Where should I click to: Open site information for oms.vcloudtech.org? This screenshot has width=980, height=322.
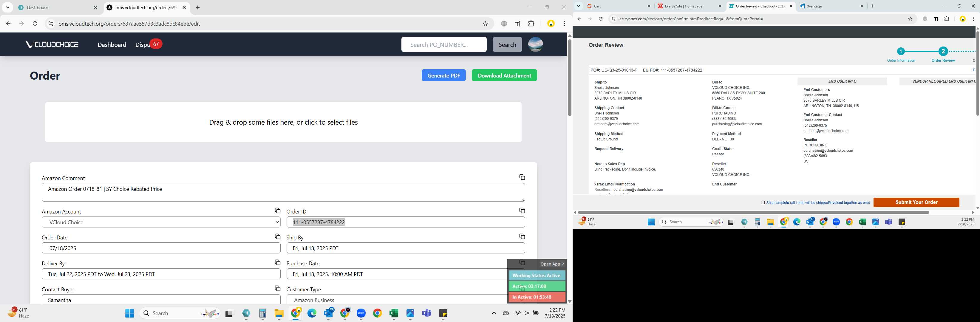pos(51,24)
